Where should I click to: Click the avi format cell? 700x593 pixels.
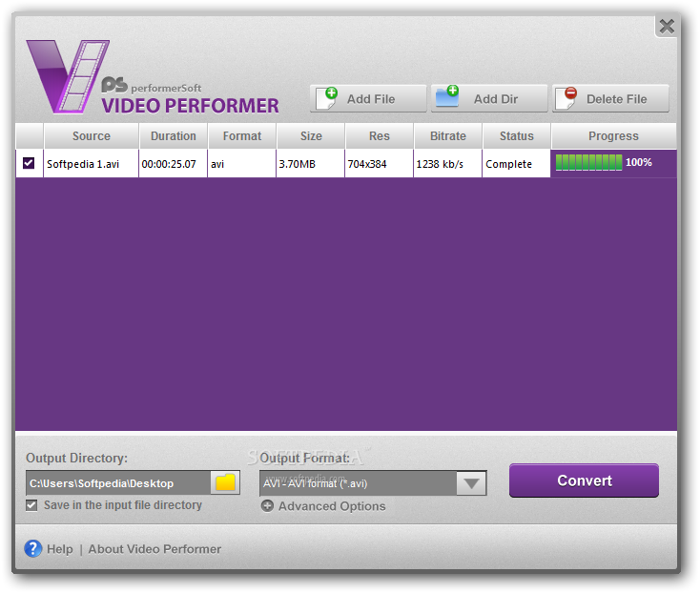(x=242, y=164)
